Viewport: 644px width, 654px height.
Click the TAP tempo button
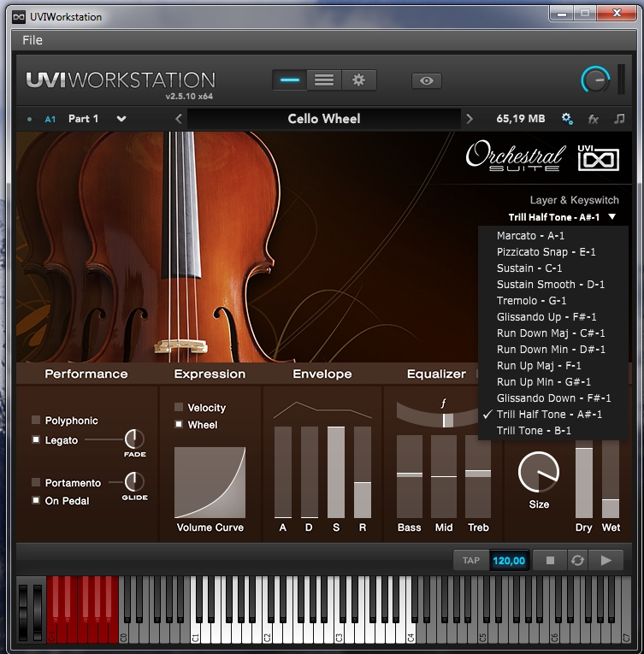click(x=470, y=561)
